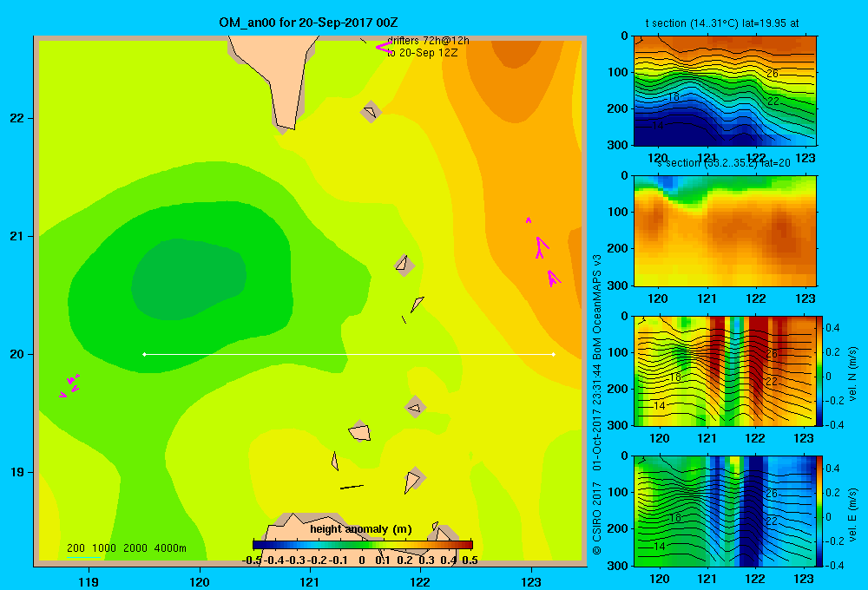Click the left endpoint of the white section line
868x590 pixels.
(x=144, y=354)
